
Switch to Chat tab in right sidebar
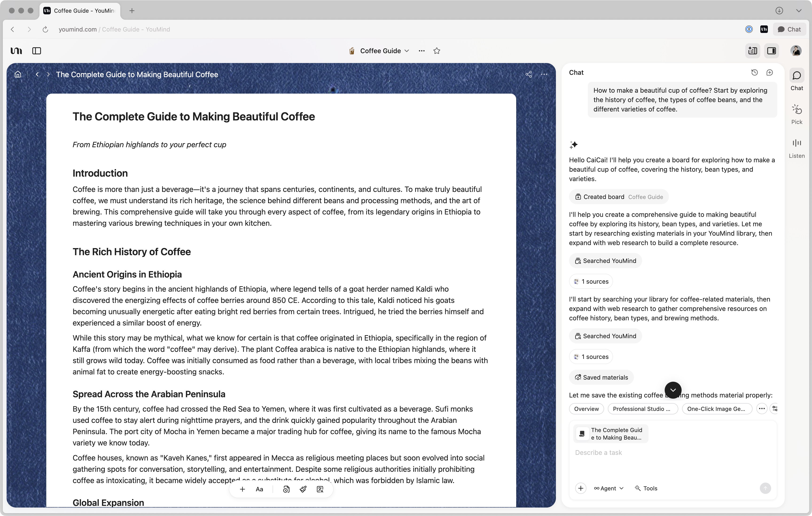pos(796,80)
